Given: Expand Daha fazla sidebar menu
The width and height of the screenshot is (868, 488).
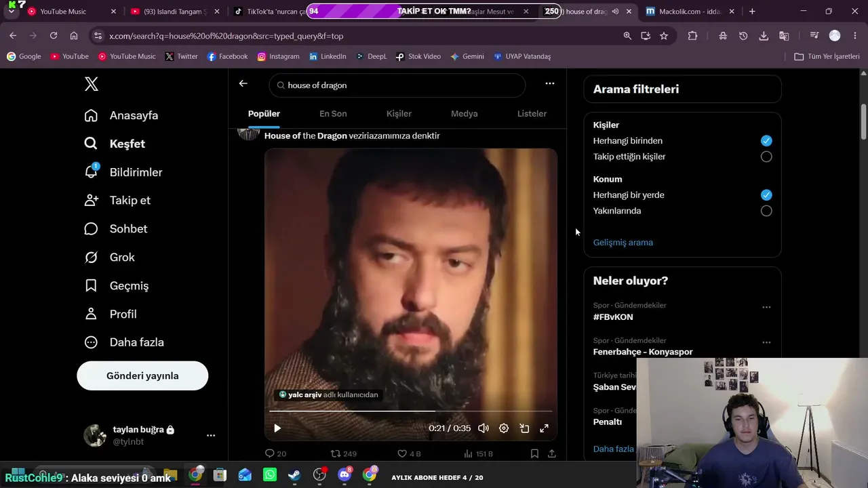Looking at the screenshot, I should tap(124, 342).
